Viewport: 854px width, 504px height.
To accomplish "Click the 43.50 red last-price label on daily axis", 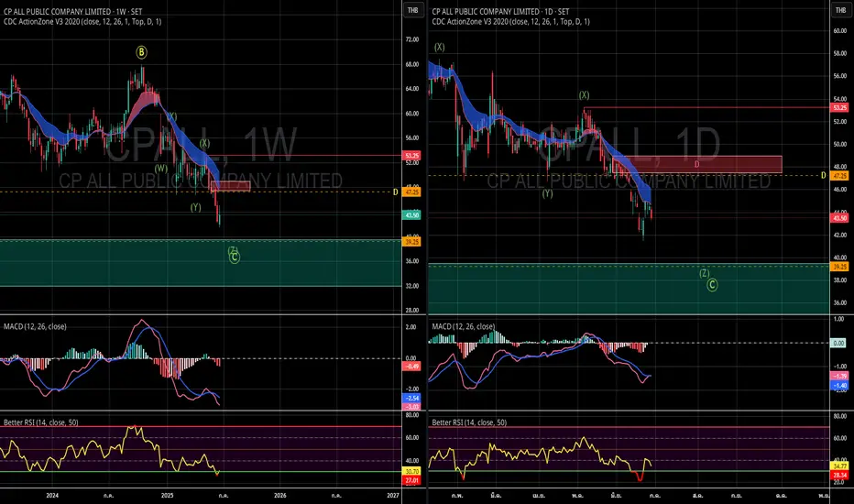I will (840, 218).
